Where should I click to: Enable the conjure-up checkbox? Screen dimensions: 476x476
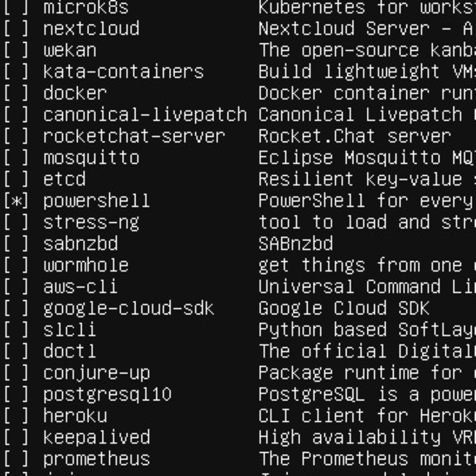(16, 373)
